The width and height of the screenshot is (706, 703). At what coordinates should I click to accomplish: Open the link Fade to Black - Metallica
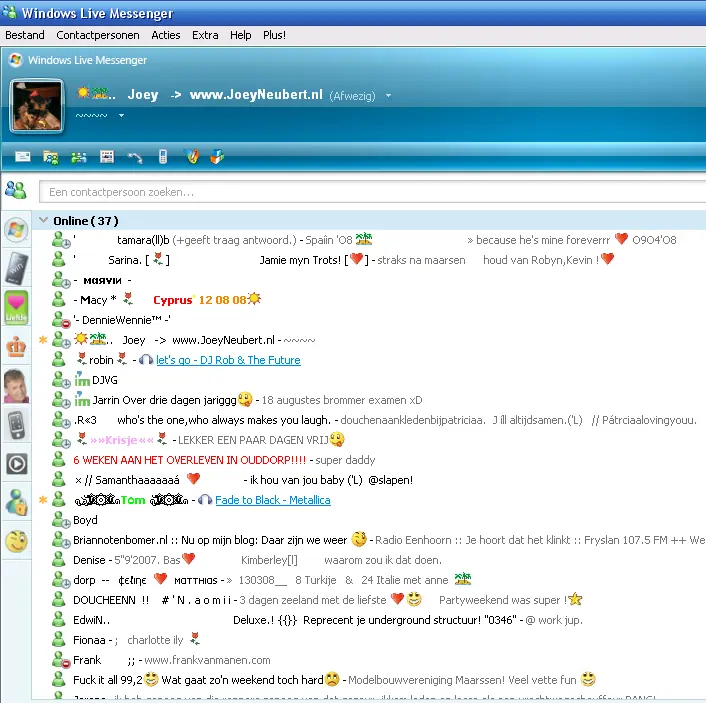coord(273,500)
